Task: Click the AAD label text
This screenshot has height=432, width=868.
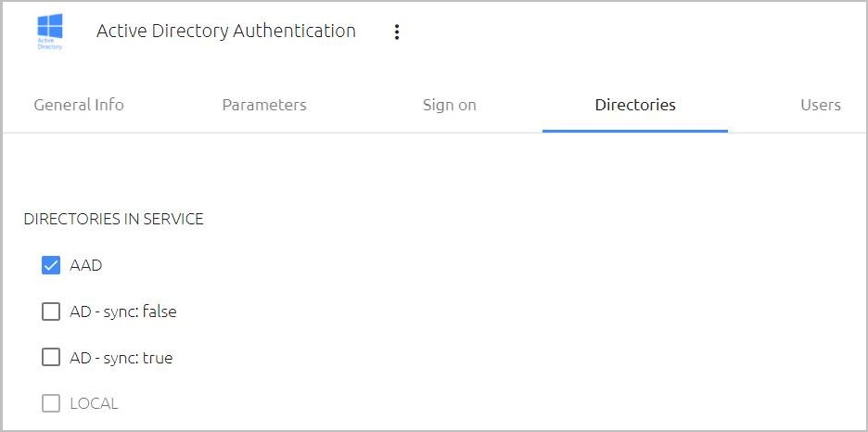Action: (86, 265)
